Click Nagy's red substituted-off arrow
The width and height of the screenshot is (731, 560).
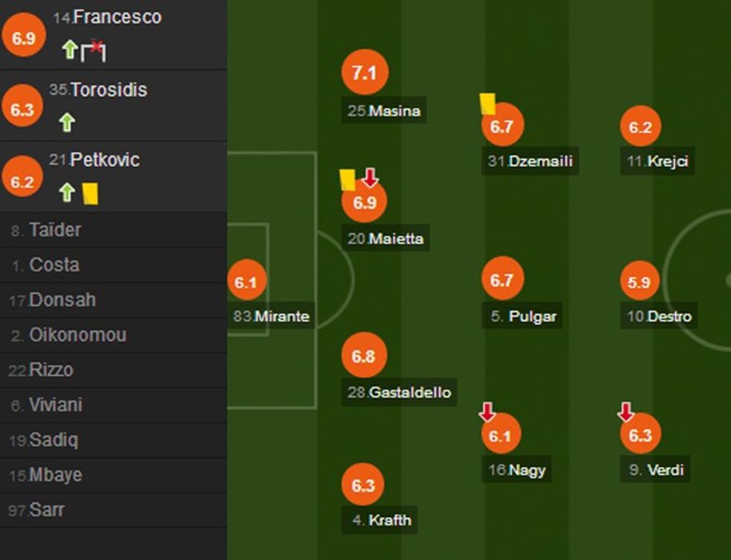(x=487, y=411)
